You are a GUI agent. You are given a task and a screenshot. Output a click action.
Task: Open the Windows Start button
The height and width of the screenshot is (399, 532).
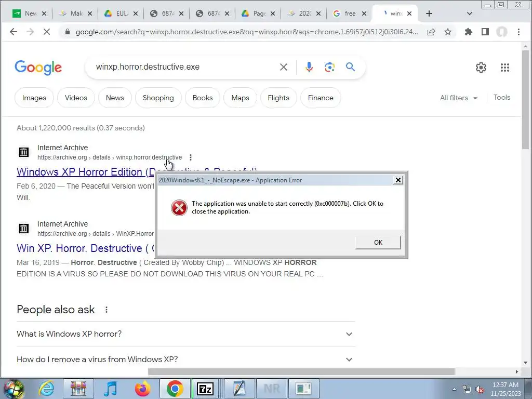(x=14, y=389)
